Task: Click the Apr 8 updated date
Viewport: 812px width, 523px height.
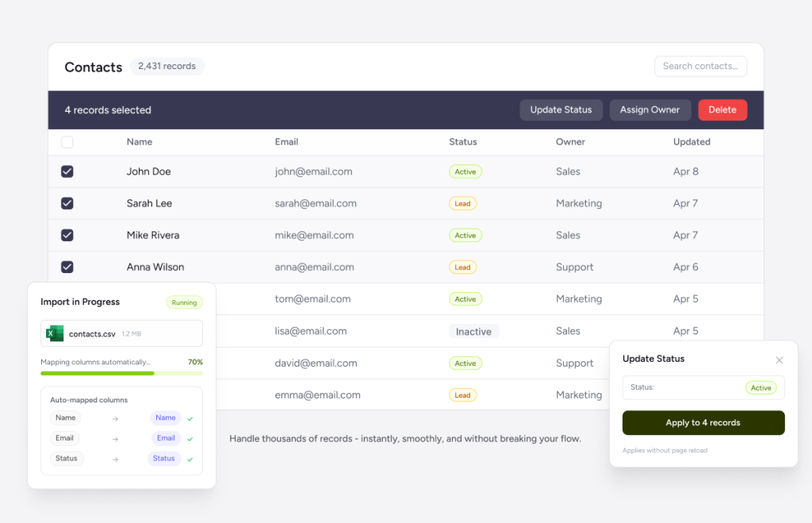Action: 686,171
